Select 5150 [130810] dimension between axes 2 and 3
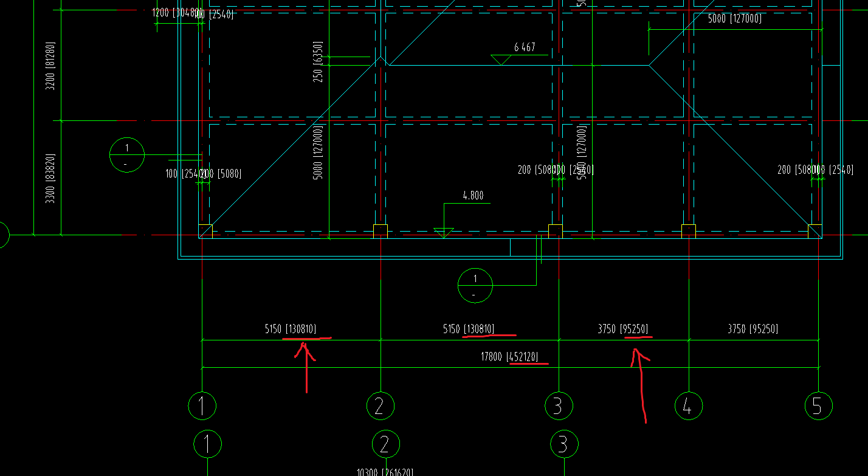Image resolution: width=868 pixels, height=476 pixels. coord(469,329)
